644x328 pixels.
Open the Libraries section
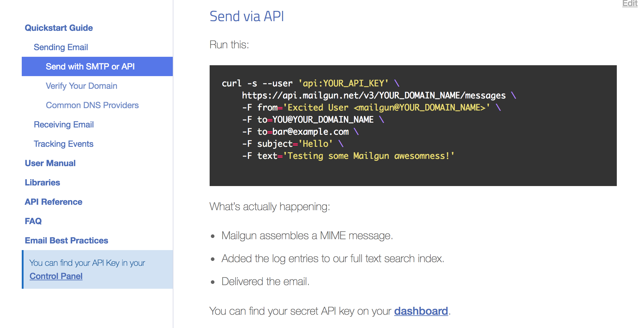[x=42, y=182]
